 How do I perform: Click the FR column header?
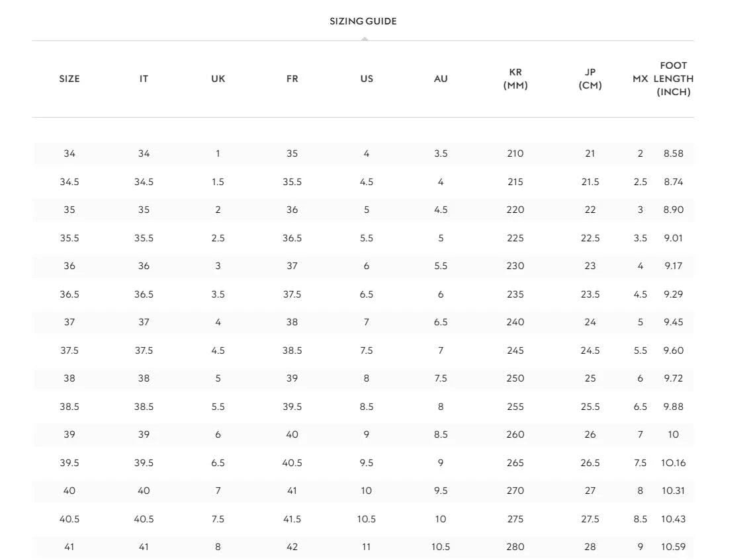coord(292,79)
